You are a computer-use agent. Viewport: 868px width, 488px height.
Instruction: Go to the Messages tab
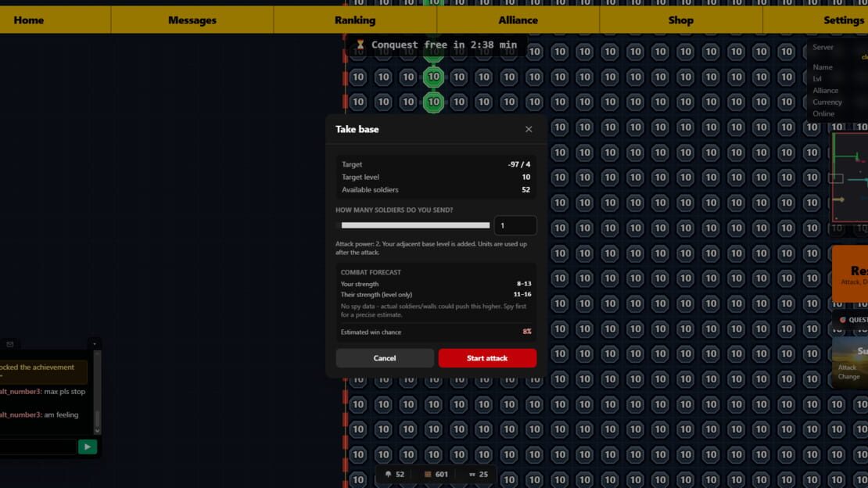coord(192,20)
